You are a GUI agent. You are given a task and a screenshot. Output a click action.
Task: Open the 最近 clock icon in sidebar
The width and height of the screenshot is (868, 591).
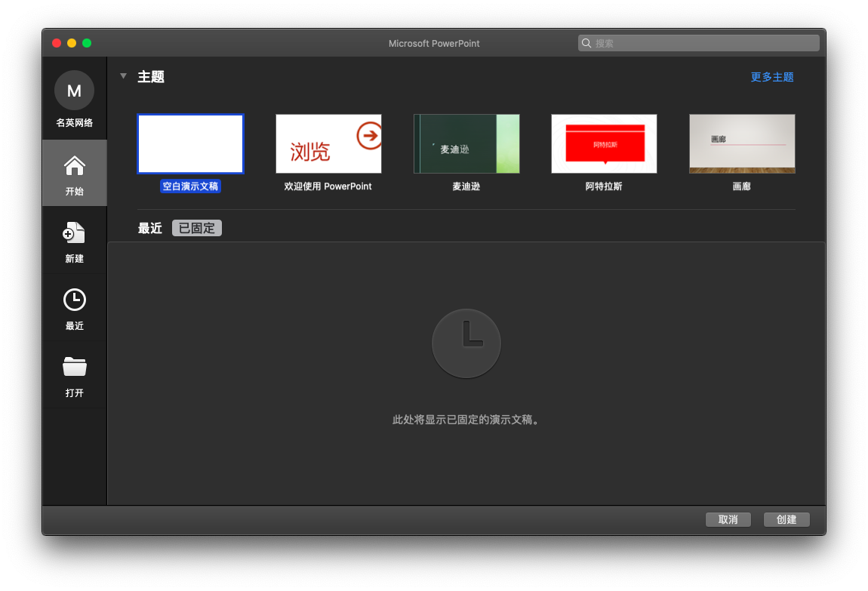coord(74,300)
